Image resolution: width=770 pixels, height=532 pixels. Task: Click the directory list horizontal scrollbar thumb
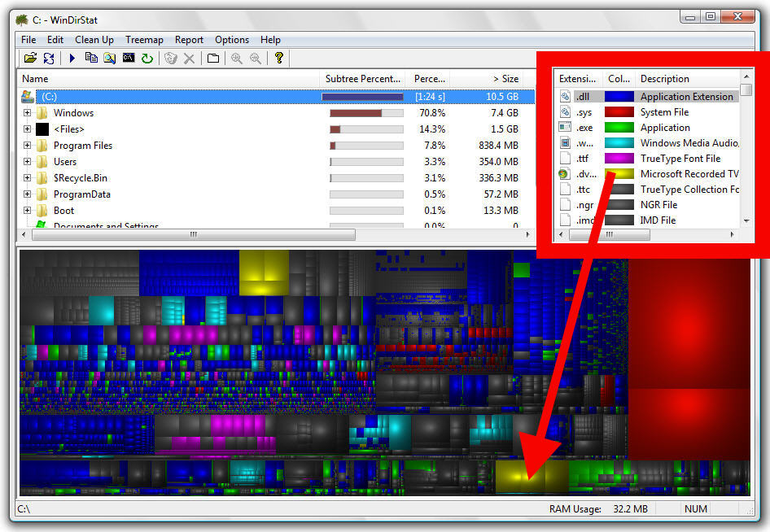[194, 234]
